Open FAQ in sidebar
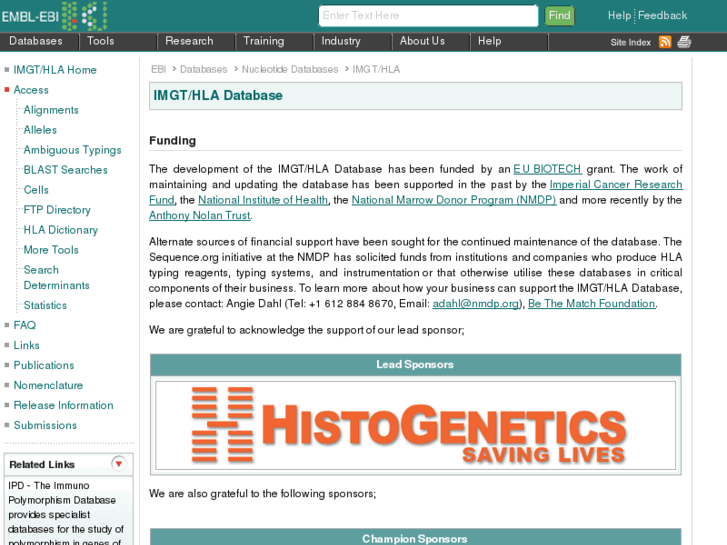727x545 pixels. pyautogui.click(x=25, y=325)
